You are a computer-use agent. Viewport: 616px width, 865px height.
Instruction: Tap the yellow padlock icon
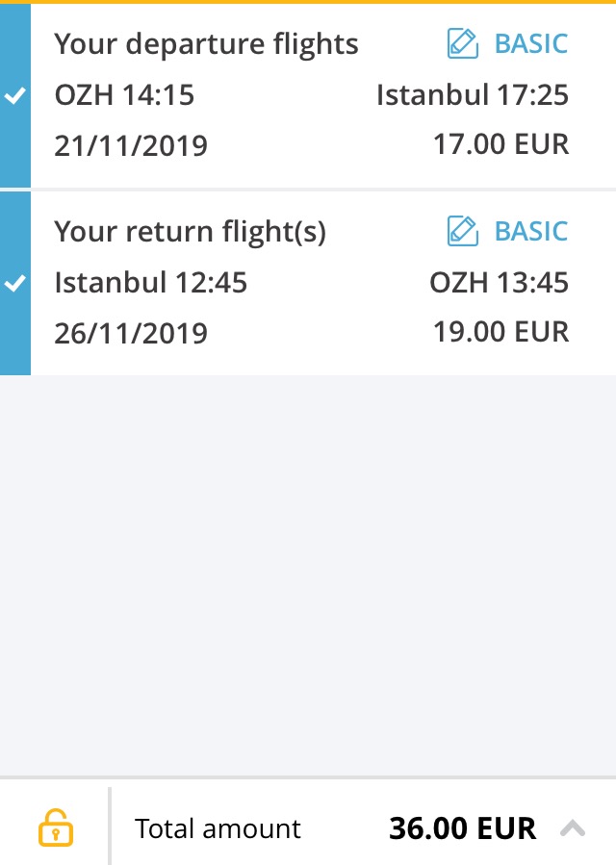(x=56, y=827)
